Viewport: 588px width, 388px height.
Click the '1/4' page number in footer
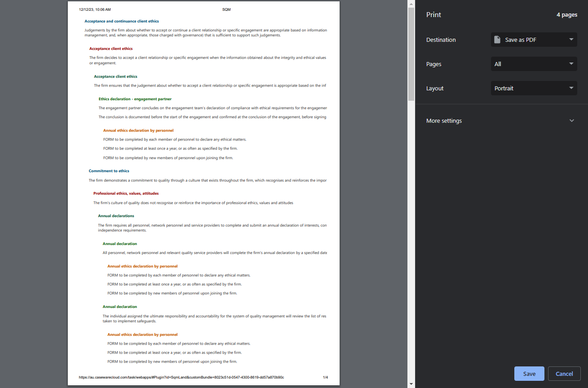(x=325, y=377)
